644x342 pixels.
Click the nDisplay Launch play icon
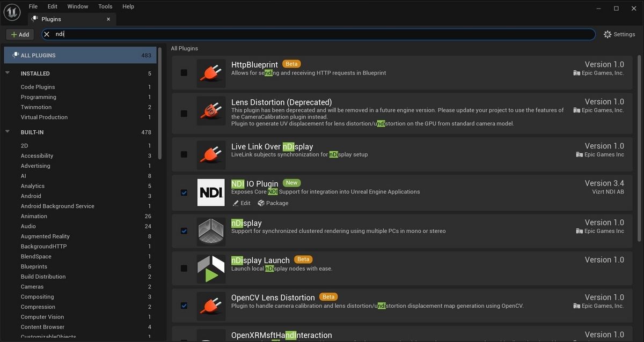211,269
